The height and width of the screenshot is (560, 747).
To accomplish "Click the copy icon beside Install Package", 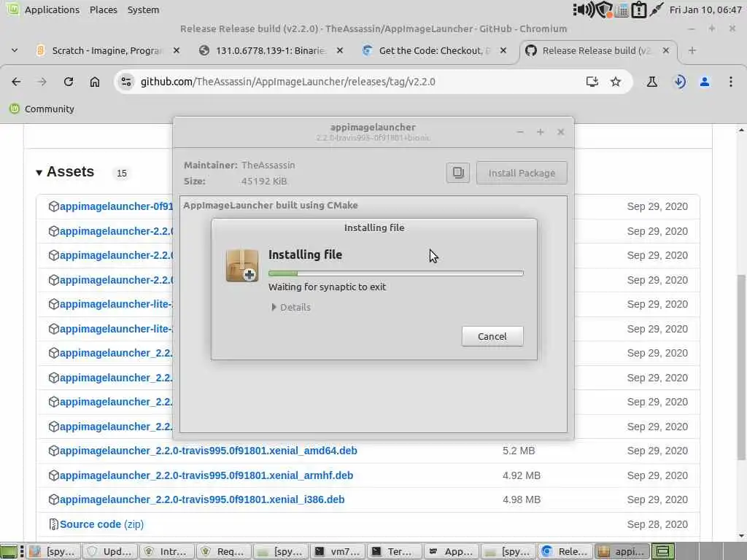I will [458, 172].
